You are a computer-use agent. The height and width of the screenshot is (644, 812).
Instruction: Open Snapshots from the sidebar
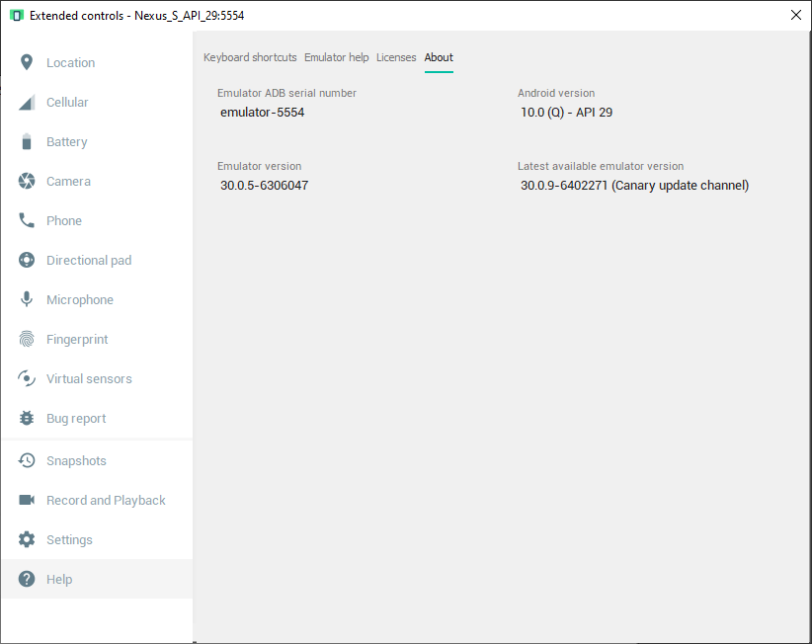[x=75, y=461]
